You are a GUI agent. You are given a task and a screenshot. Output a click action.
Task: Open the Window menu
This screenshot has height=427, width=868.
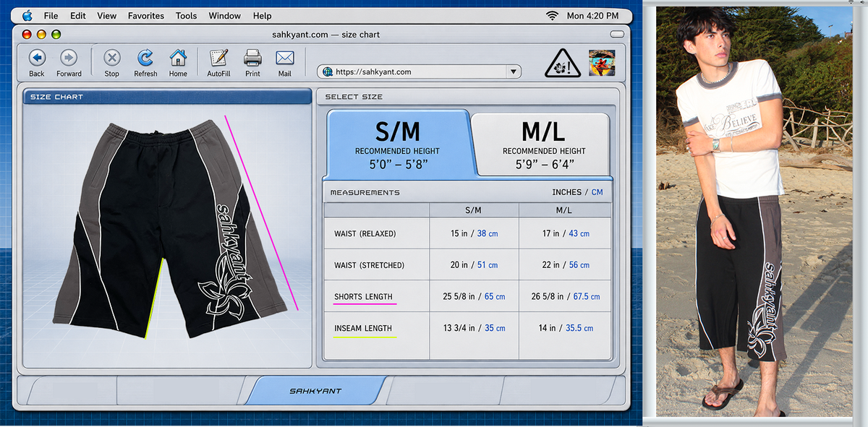coord(225,15)
